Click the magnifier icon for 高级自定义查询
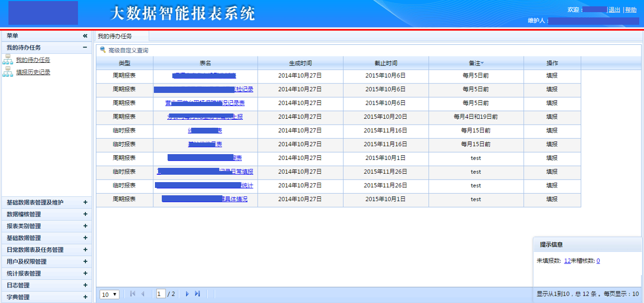Viewport: 644px width, 303px height. coord(103,50)
